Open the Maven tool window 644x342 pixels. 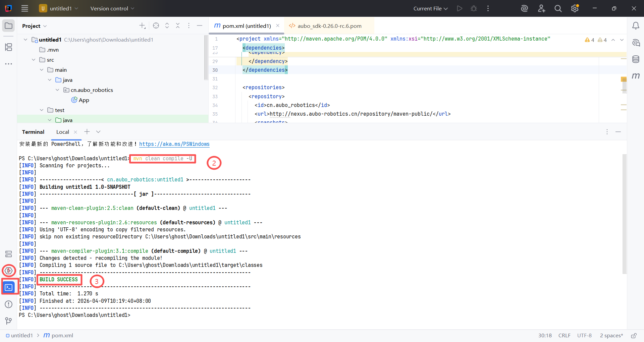point(636,76)
